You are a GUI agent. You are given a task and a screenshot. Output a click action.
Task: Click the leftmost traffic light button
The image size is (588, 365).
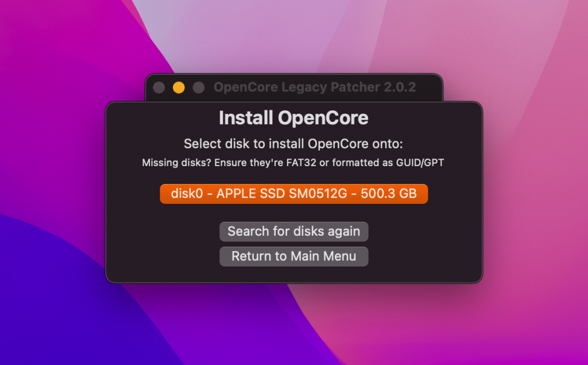point(159,87)
